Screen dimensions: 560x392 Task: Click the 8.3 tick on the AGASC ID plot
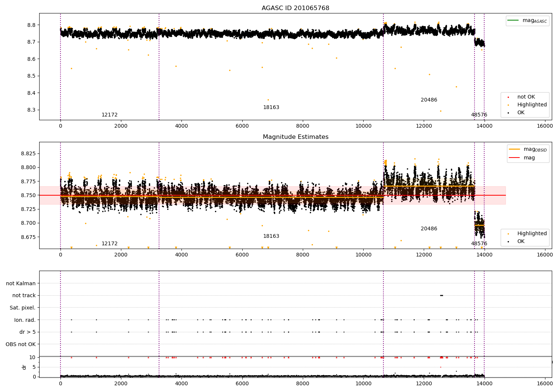(31, 110)
